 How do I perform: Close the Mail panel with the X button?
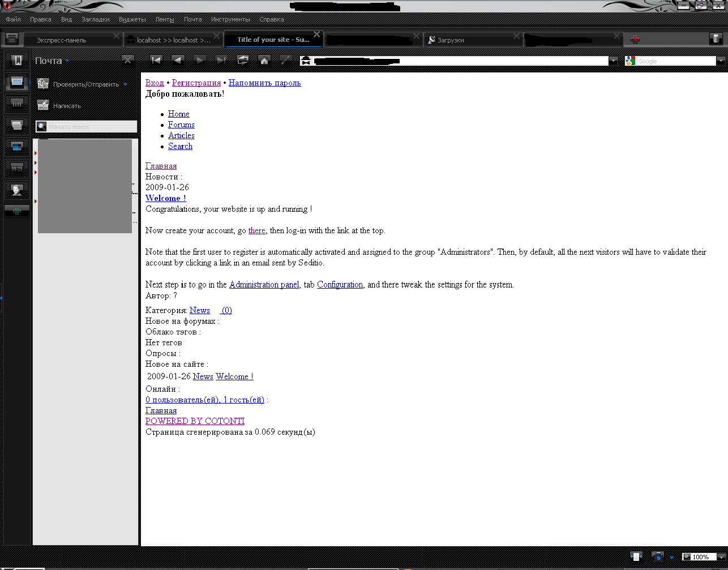[129, 60]
